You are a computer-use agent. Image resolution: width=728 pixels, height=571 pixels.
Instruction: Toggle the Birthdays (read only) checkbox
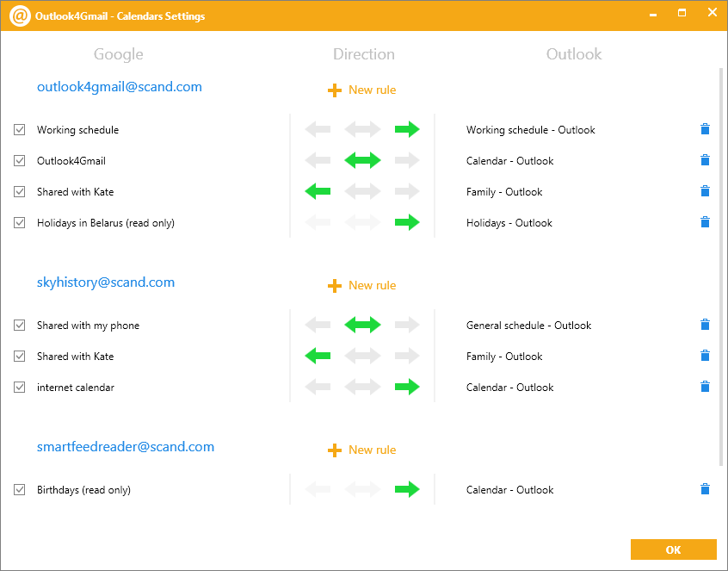[20, 490]
